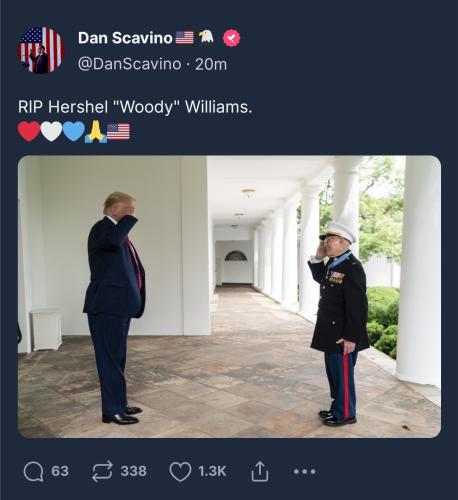This screenshot has height=500, width=458.
Task: Open the attached colonnade salute photo
Action: [x=229, y=296]
